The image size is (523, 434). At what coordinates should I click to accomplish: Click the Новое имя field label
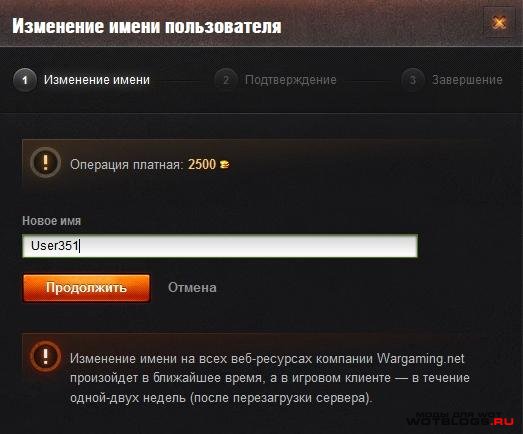tap(51, 221)
